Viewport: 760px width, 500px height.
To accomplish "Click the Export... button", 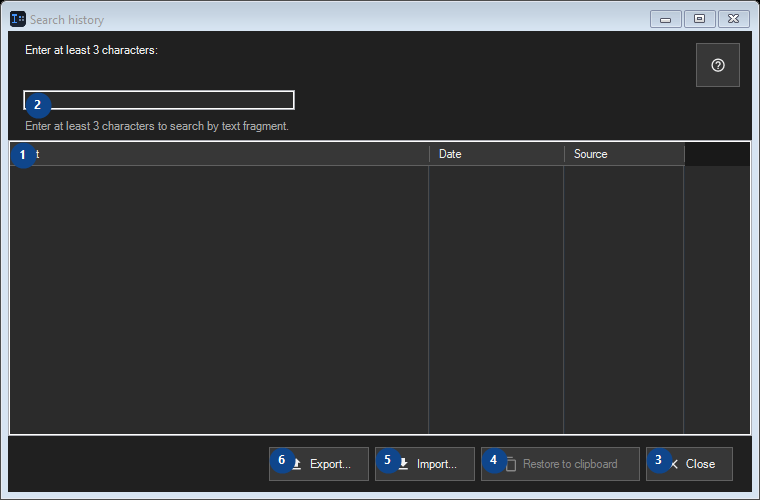I will pos(319,464).
